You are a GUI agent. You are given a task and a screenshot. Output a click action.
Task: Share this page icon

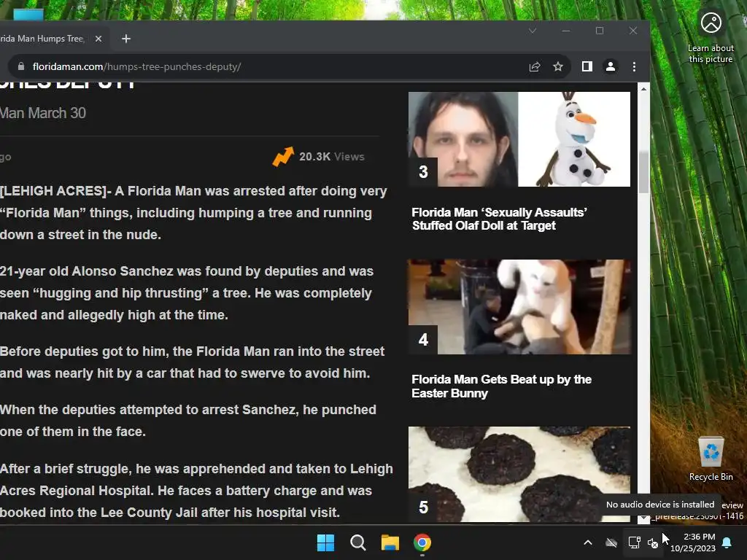coord(535,66)
